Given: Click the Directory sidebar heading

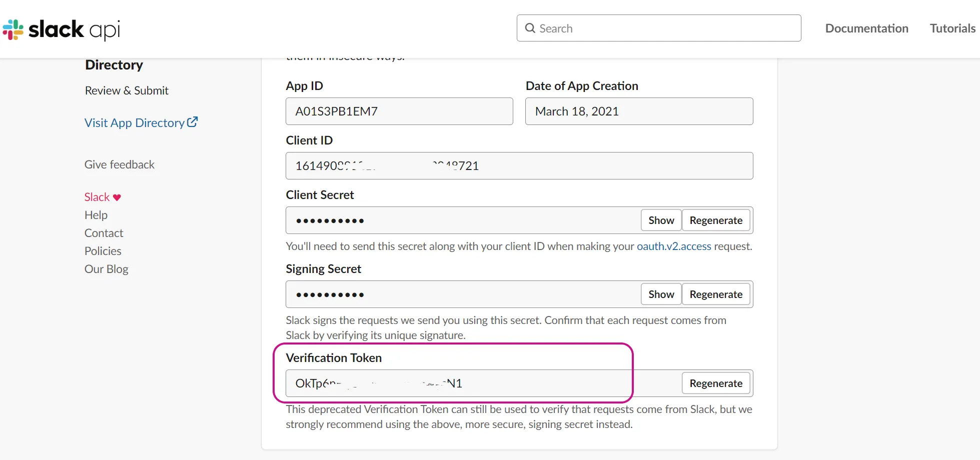Looking at the screenshot, I should tap(114, 65).
